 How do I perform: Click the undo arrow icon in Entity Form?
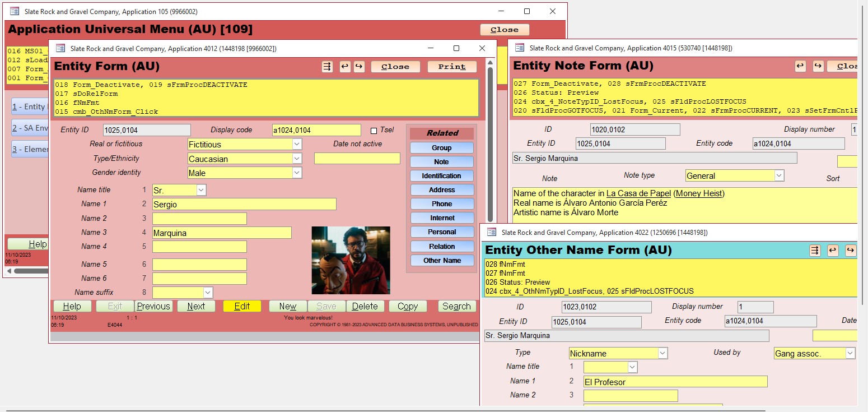click(x=345, y=67)
